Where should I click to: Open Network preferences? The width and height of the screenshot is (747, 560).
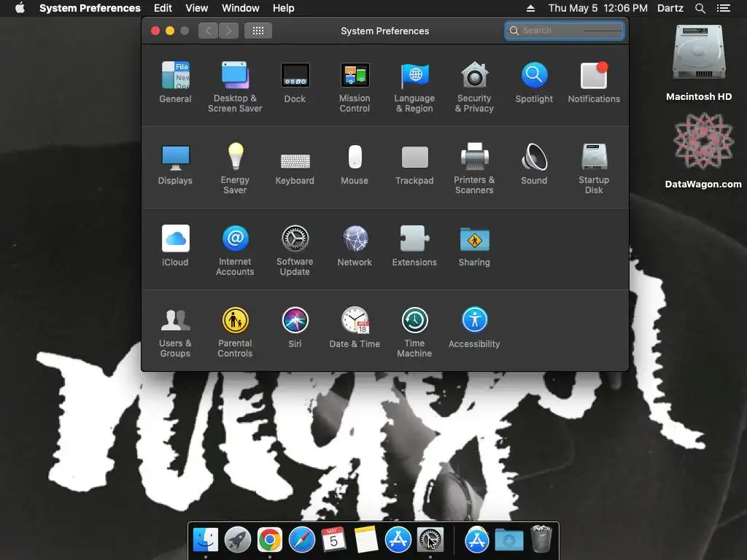(x=355, y=246)
